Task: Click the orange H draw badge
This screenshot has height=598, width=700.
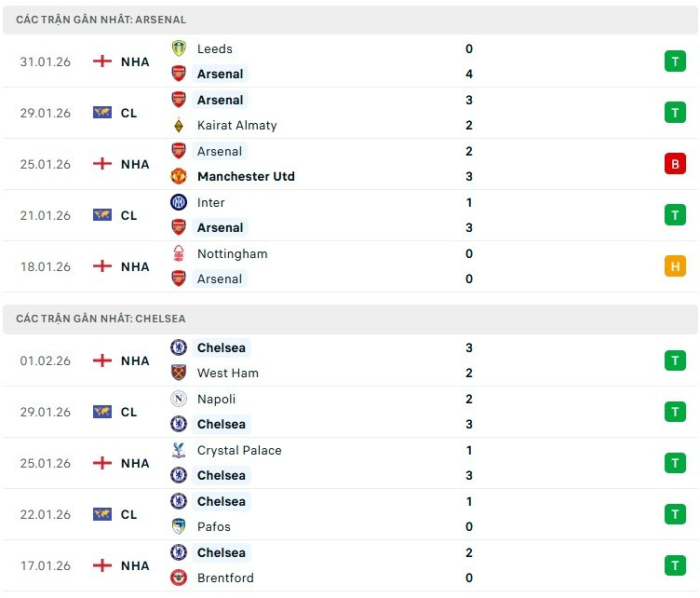Action: 675,266
